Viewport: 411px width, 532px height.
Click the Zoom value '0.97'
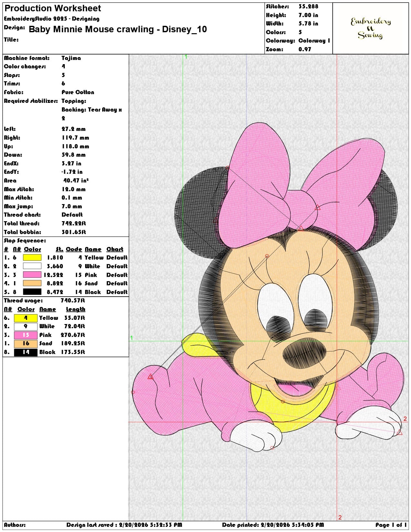click(305, 49)
